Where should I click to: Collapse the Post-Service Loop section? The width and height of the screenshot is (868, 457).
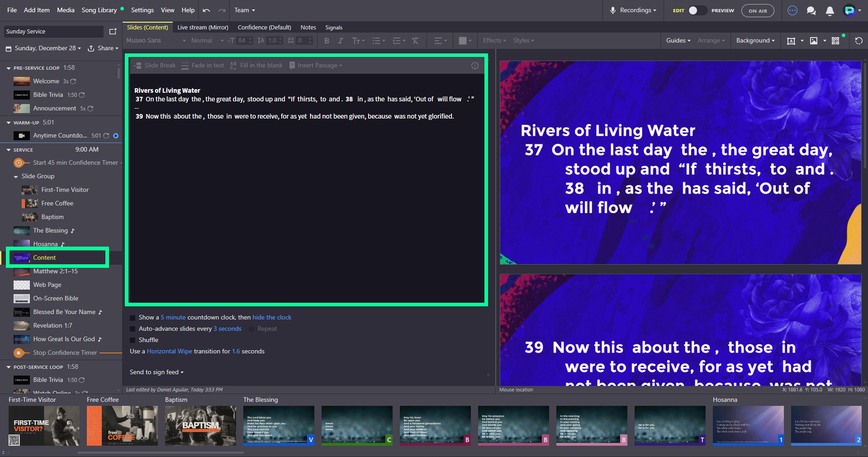pyautogui.click(x=9, y=367)
